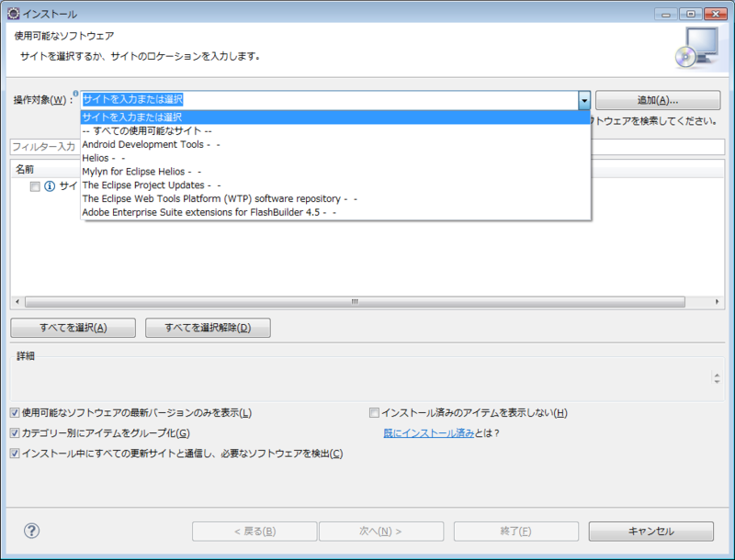This screenshot has height=560, width=735.
Task: Click the small info decorator beside 操作対象 label
Action: click(x=75, y=93)
